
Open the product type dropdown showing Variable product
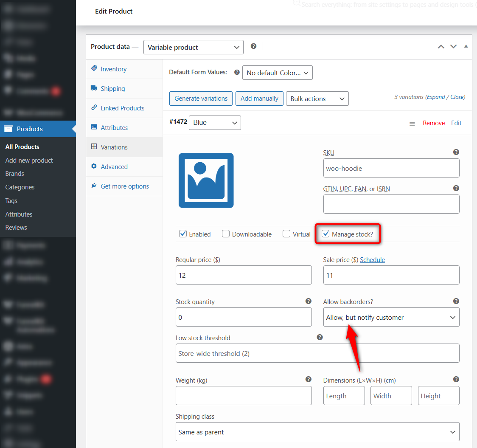(x=193, y=47)
